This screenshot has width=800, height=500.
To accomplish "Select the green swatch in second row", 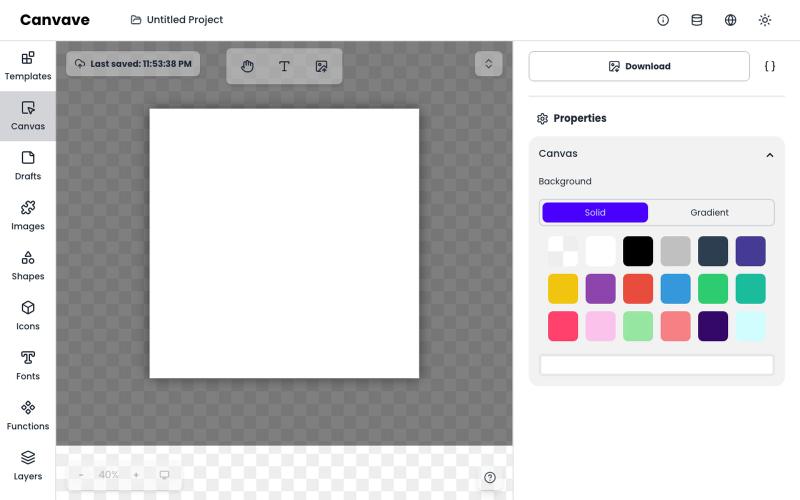I will point(713,289).
